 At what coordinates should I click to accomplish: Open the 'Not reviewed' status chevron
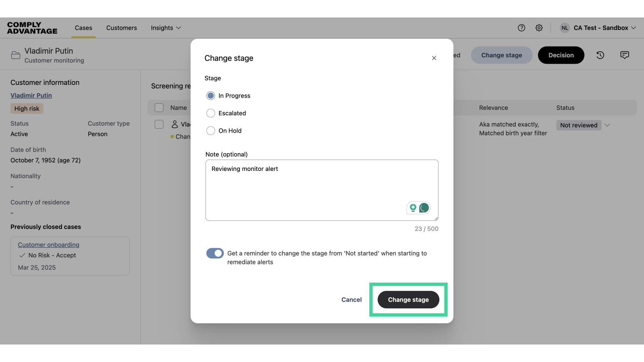click(x=607, y=125)
